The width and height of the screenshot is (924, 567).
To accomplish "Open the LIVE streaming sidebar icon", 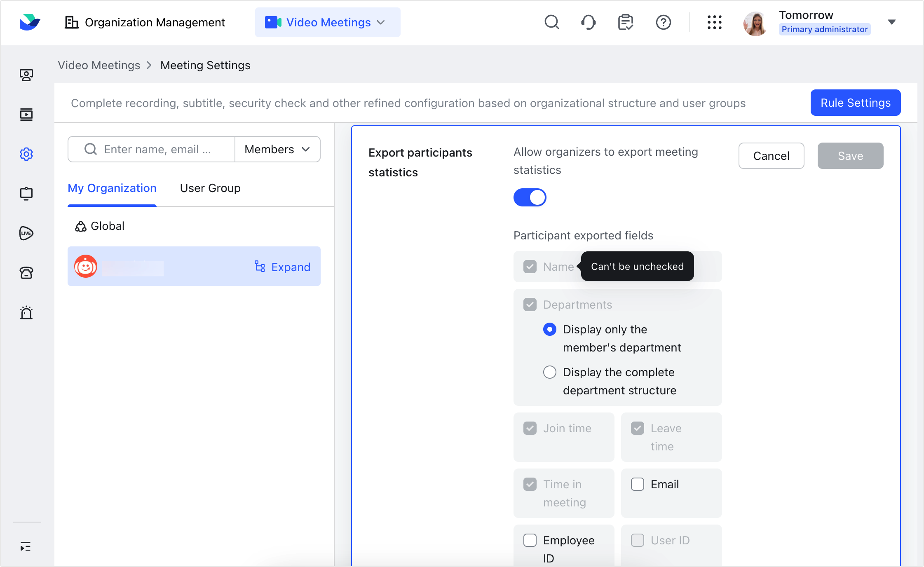I will 26,233.
